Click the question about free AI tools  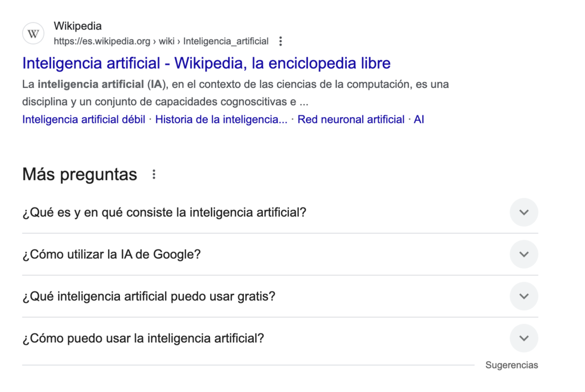click(149, 296)
